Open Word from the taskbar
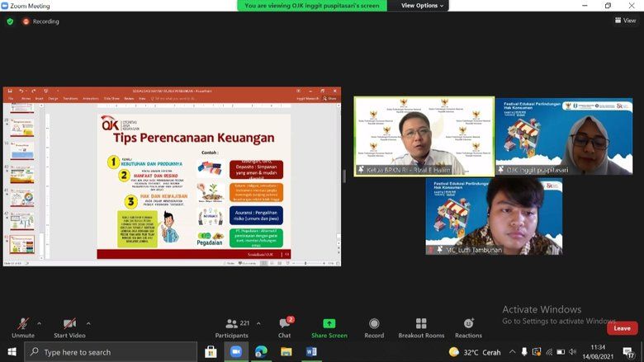The image size is (644, 362). tap(311, 352)
